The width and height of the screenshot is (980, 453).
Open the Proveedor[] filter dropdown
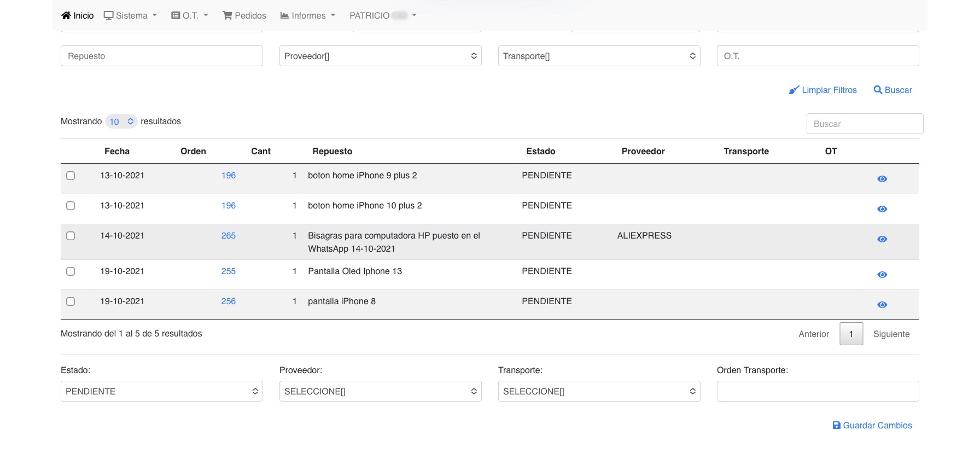pos(381,56)
